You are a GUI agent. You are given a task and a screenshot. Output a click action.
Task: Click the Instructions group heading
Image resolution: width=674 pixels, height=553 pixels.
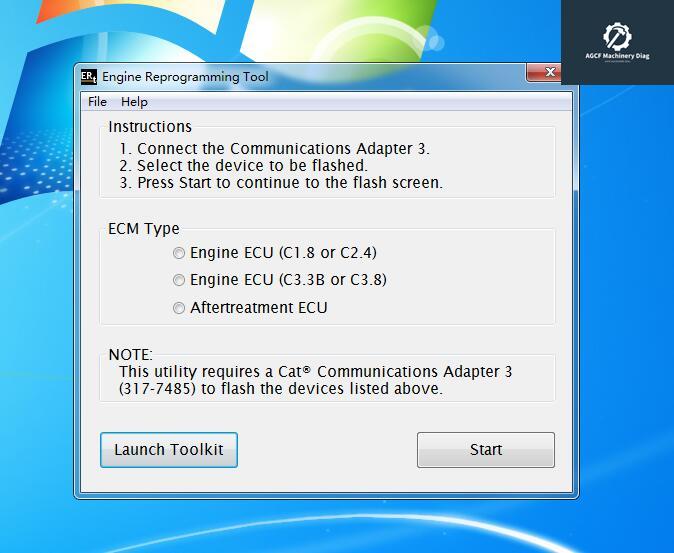click(150, 126)
